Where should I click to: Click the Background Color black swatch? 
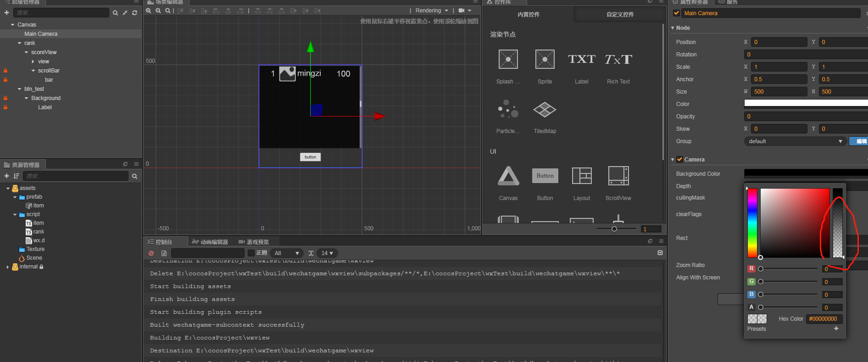pyautogui.click(x=806, y=173)
